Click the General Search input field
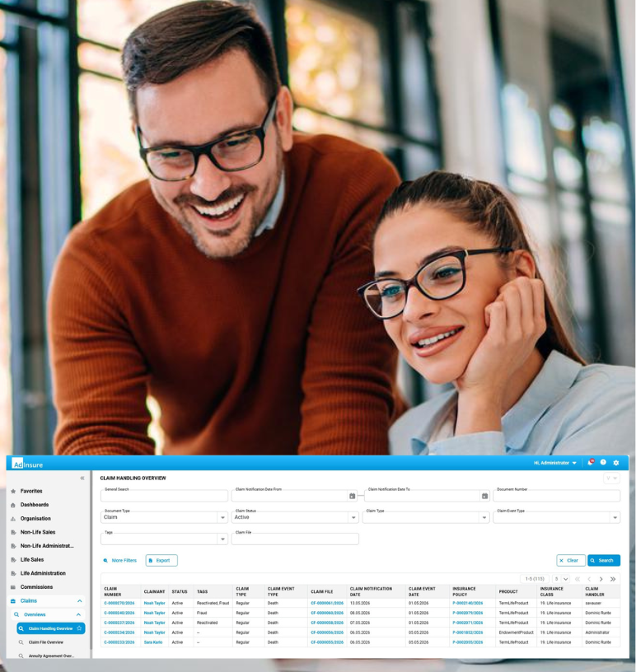 pyautogui.click(x=164, y=496)
